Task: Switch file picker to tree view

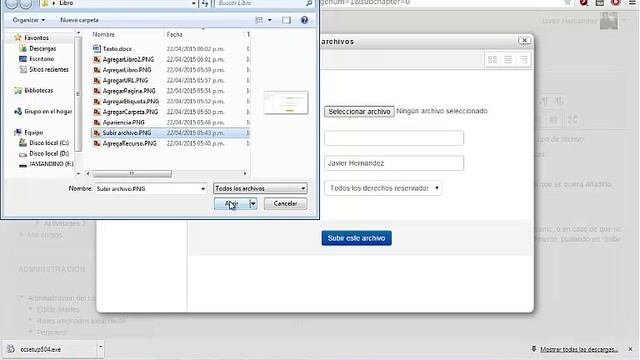Action: pyautogui.click(x=523, y=60)
